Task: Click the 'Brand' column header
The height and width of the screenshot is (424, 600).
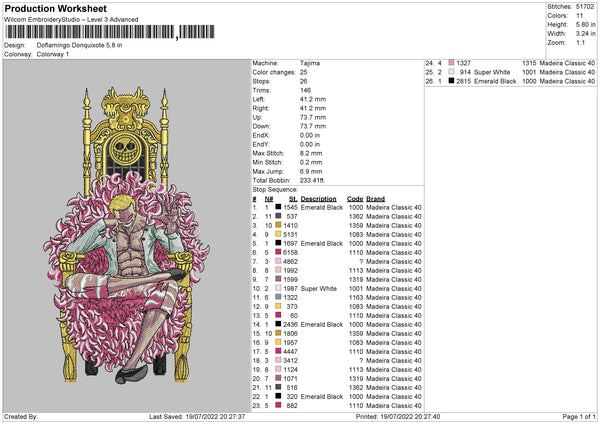Action: (x=375, y=199)
